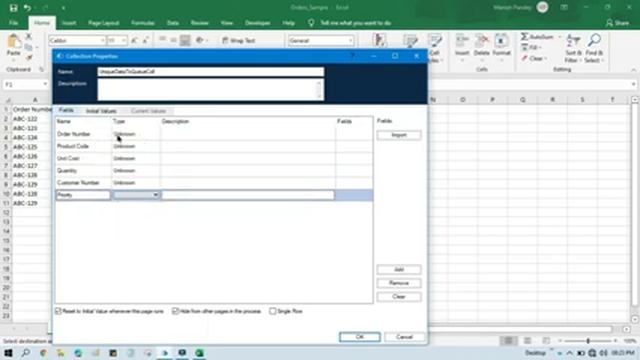The image size is (640, 360).
Task: Click the Clear fields button
Action: click(399, 297)
